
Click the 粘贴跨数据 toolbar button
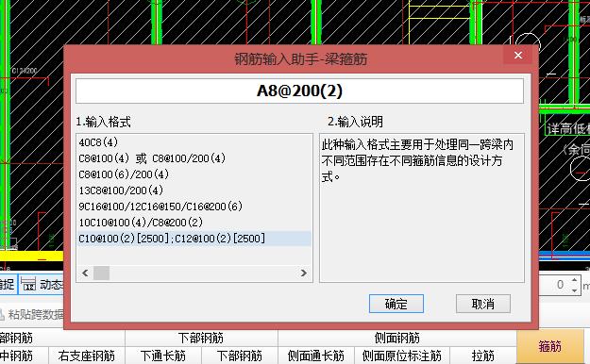click(32, 314)
